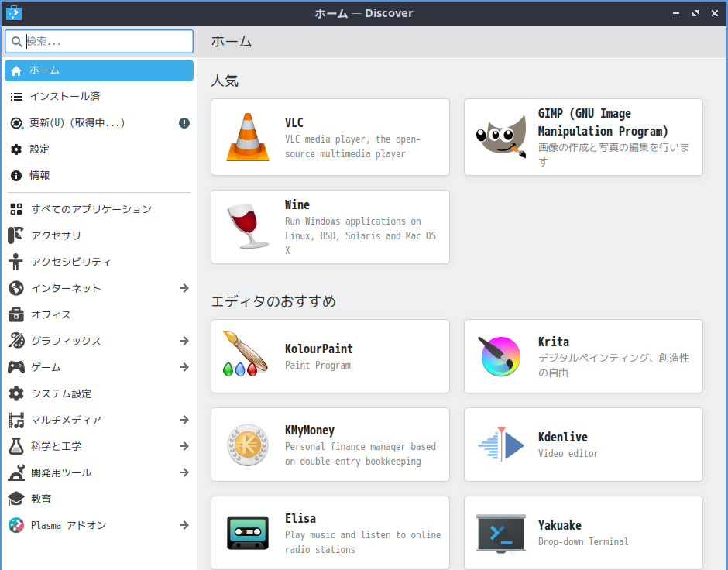Image resolution: width=728 pixels, height=570 pixels.
Task: Click the info icon beside 情報
Action: point(16,176)
